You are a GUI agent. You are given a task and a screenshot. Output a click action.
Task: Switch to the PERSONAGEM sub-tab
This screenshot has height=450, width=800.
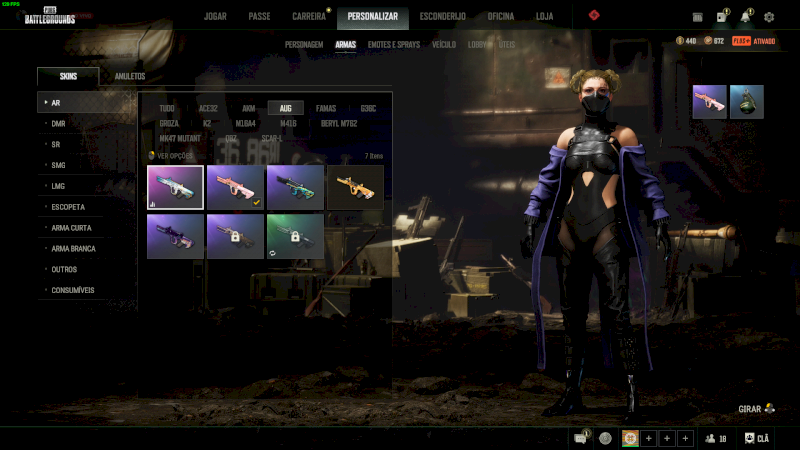coord(304,45)
